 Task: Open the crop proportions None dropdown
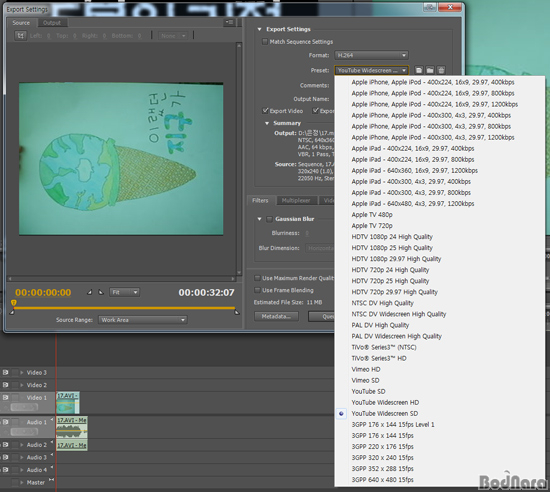173,36
